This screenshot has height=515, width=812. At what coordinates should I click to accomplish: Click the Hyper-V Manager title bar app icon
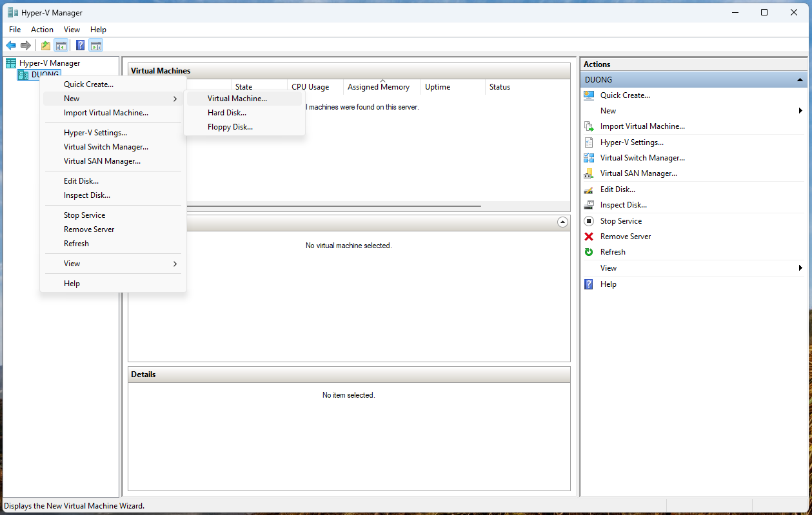click(12, 12)
